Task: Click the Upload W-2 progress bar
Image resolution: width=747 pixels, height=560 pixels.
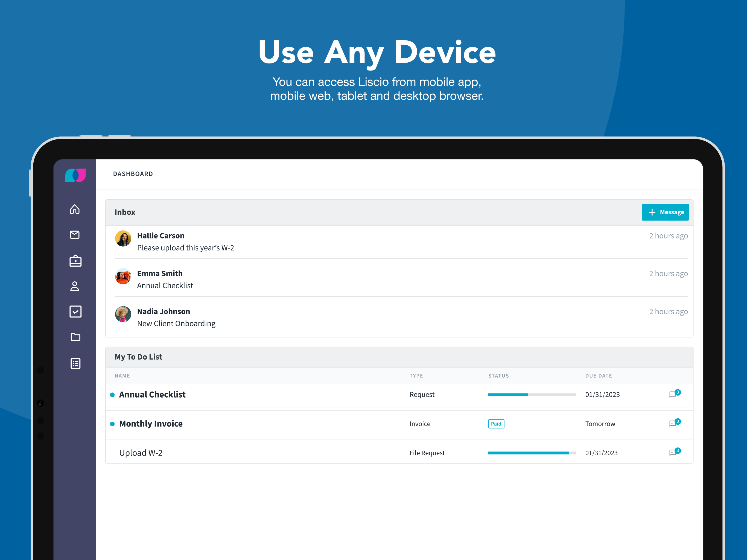Action: click(532, 453)
